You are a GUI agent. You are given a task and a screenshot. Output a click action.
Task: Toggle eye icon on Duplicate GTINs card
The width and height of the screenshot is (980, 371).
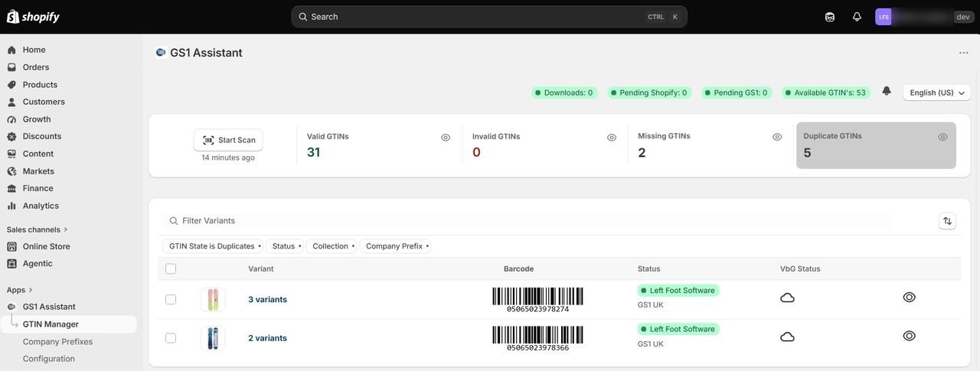[942, 137]
